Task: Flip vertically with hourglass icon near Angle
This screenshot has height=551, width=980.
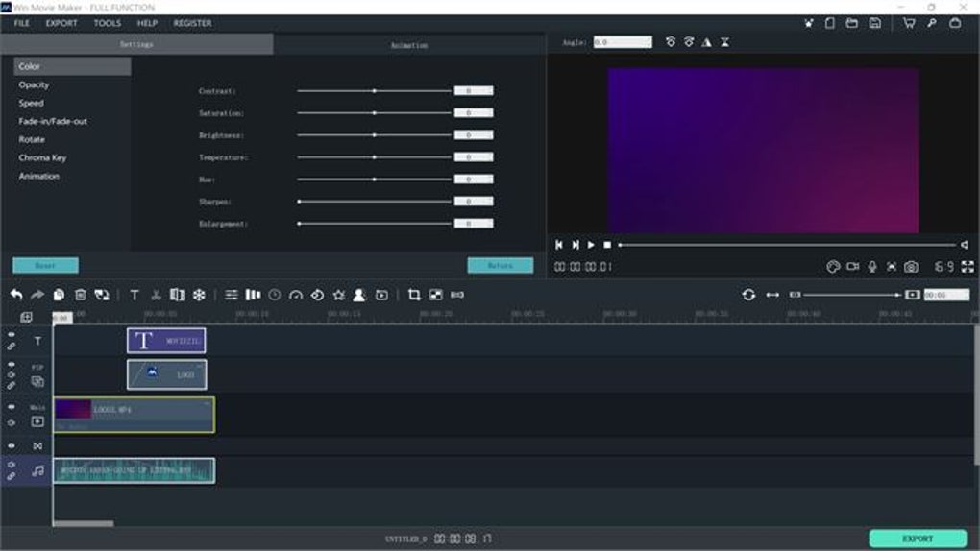Action: pyautogui.click(x=725, y=42)
